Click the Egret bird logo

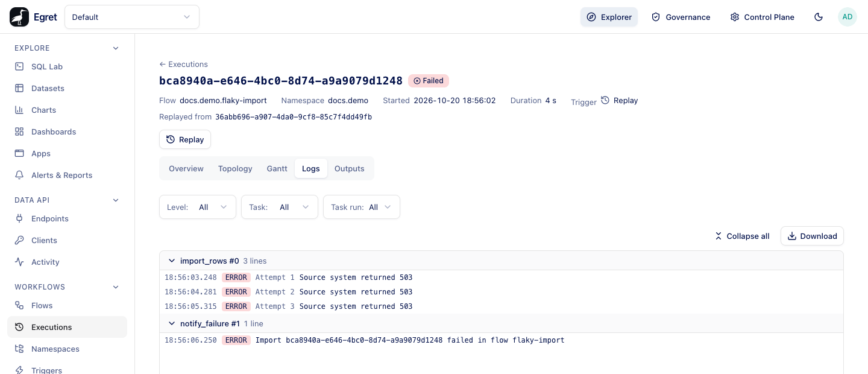pyautogui.click(x=19, y=17)
